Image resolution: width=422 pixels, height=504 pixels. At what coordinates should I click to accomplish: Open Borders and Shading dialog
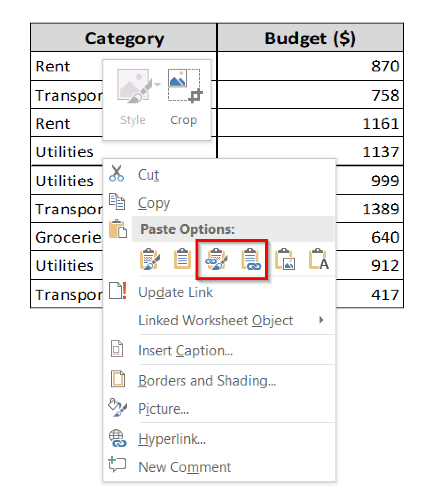(x=207, y=380)
